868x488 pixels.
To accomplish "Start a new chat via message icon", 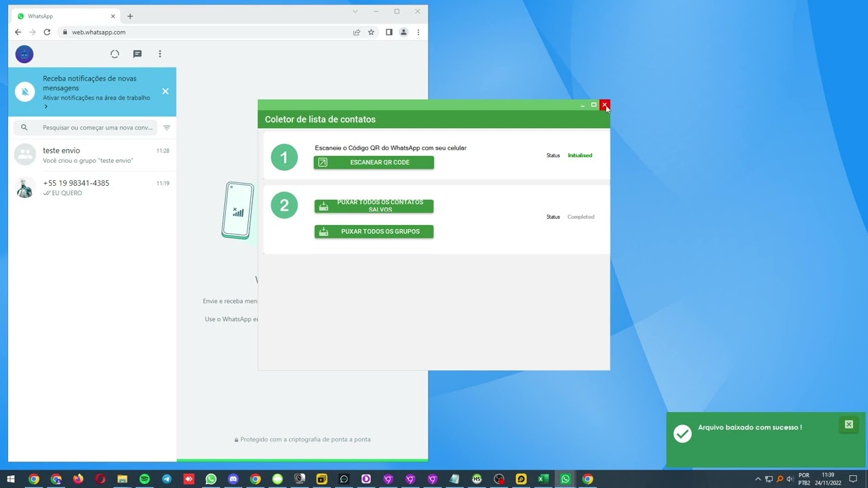I will (137, 54).
